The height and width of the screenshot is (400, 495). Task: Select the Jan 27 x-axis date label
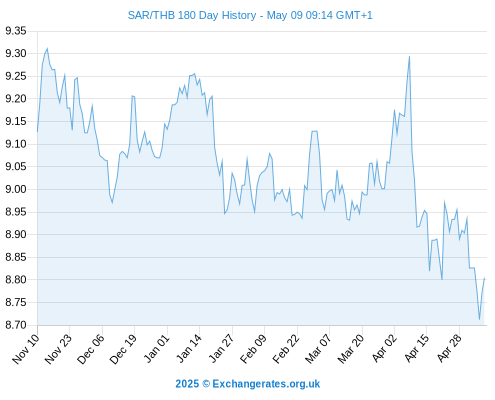221,349
